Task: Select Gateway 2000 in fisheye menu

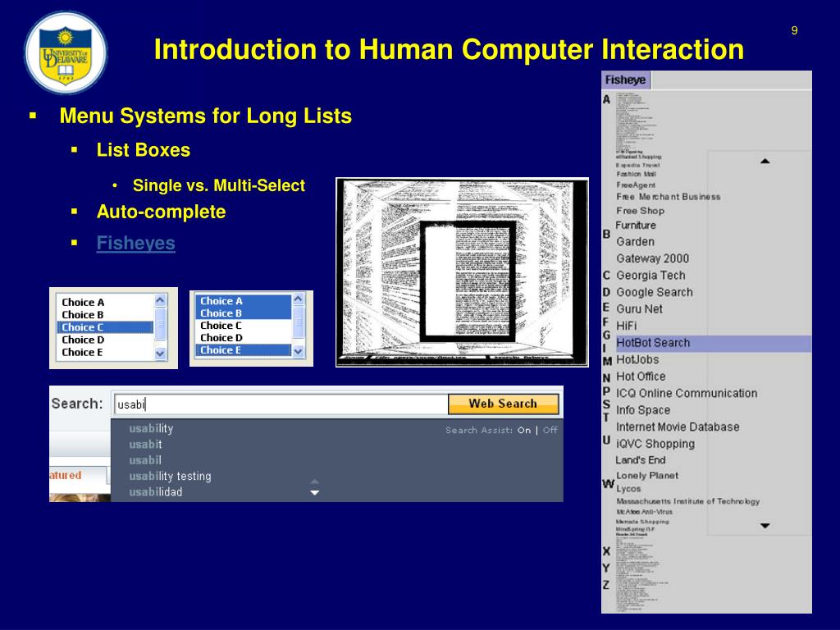Action: [x=652, y=258]
